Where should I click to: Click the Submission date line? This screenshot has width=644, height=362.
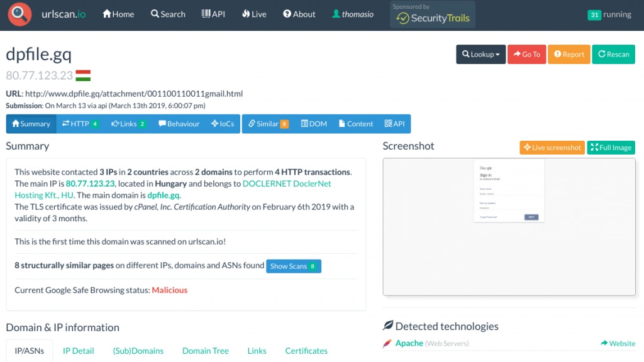click(106, 106)
